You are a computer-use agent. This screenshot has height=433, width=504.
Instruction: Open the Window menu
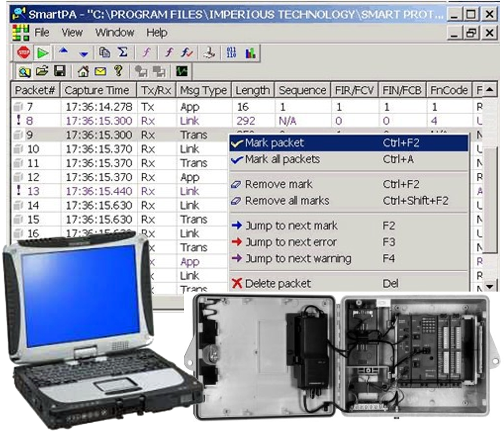(114, 32)
